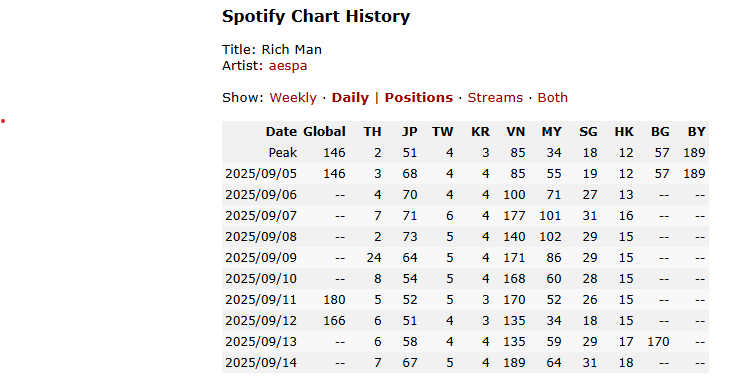Click the BY column header
The width and height of the screenshot is (747, 380).
(x=697, y=132)
